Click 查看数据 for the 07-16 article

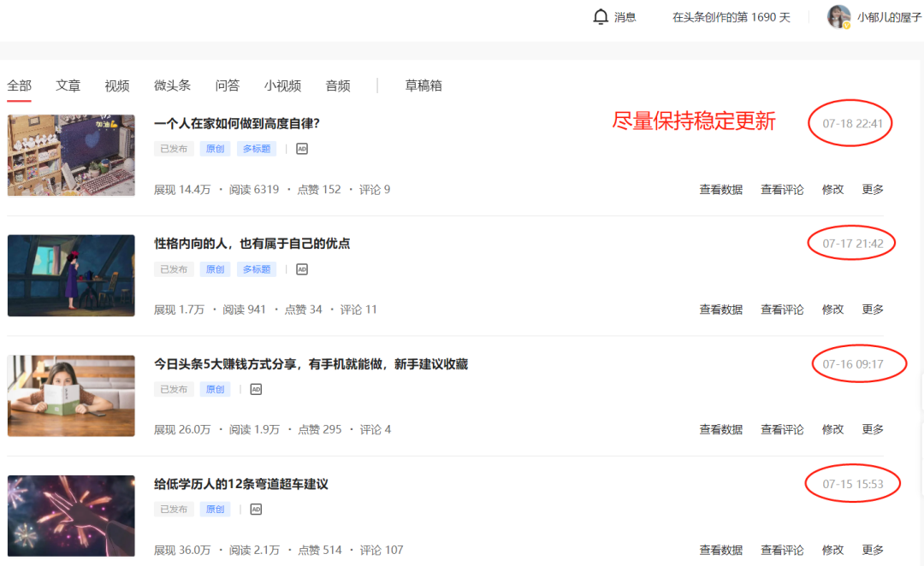[720, 430]
